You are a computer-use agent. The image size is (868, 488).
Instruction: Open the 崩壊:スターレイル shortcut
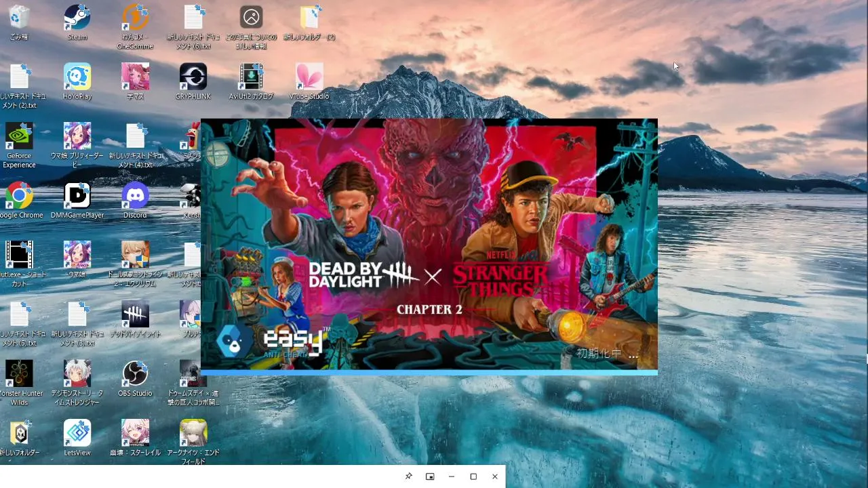135,439
